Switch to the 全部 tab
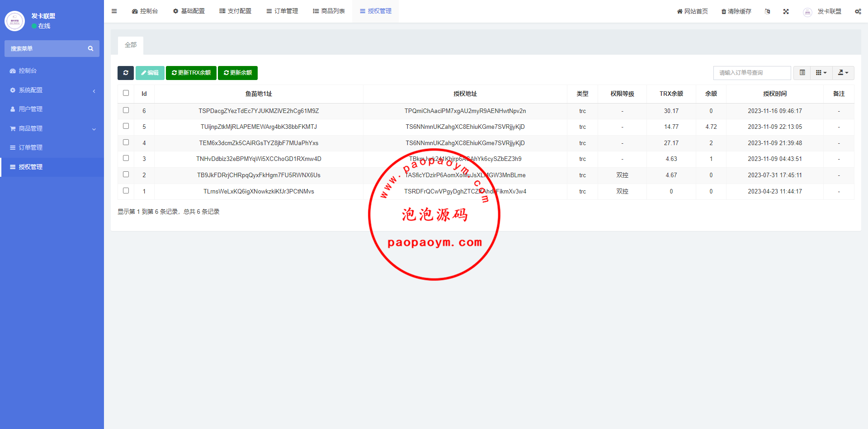868x429 pixels. [x=131, y=45]
